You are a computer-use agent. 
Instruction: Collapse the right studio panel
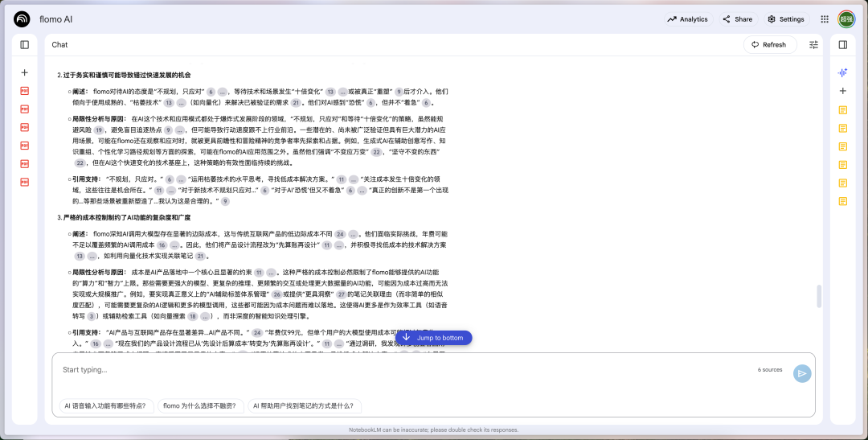842,45
